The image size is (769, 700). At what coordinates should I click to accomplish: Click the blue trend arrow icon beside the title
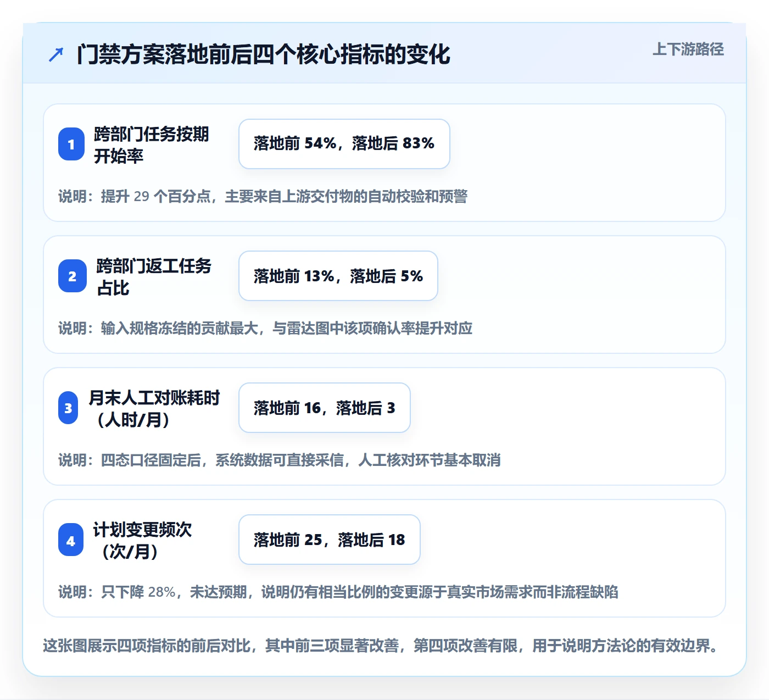[56, 54]
